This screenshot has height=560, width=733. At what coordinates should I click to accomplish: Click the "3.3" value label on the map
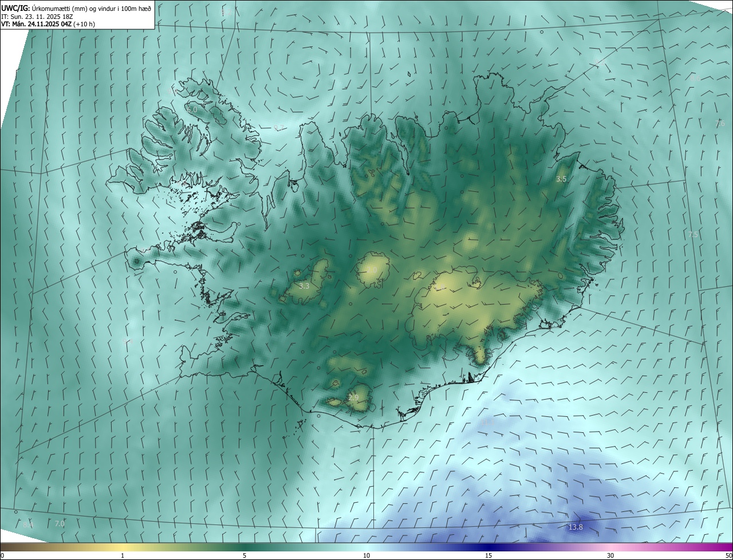tap(305, 286)
